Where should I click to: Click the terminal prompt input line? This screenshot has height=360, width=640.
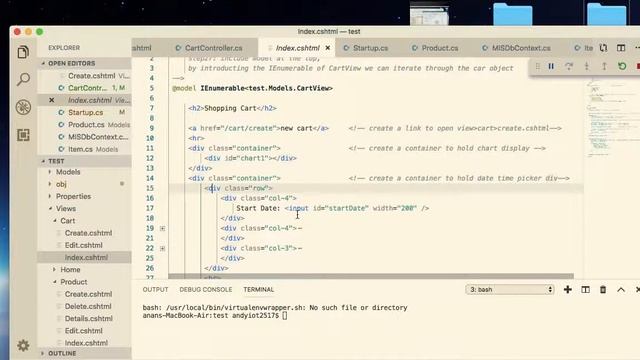[x=215, y=316]
